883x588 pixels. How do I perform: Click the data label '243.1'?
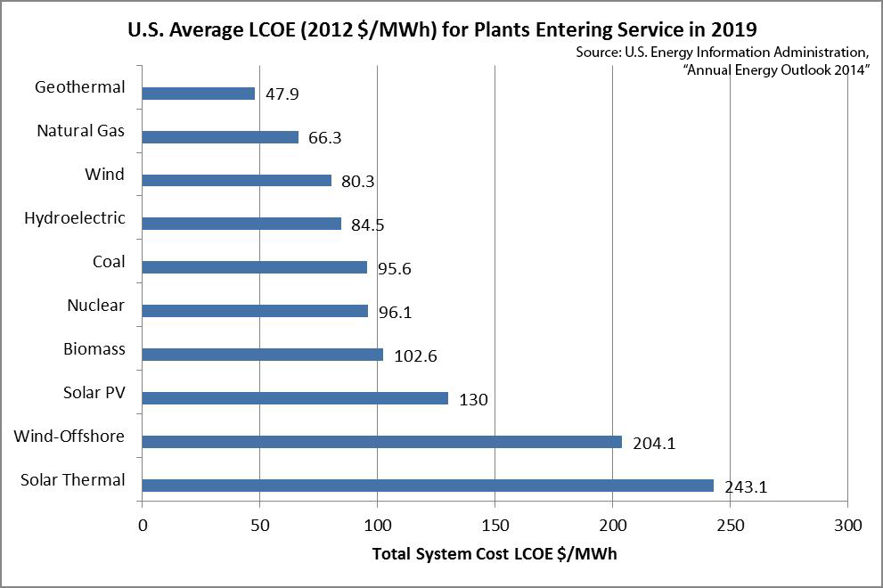pyautogui.click(x=746, y=486)
